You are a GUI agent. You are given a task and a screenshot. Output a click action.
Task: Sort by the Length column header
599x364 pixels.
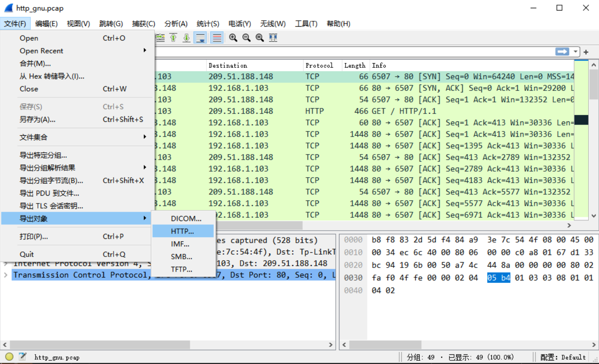pyautogui.click(x=356, y=66)
